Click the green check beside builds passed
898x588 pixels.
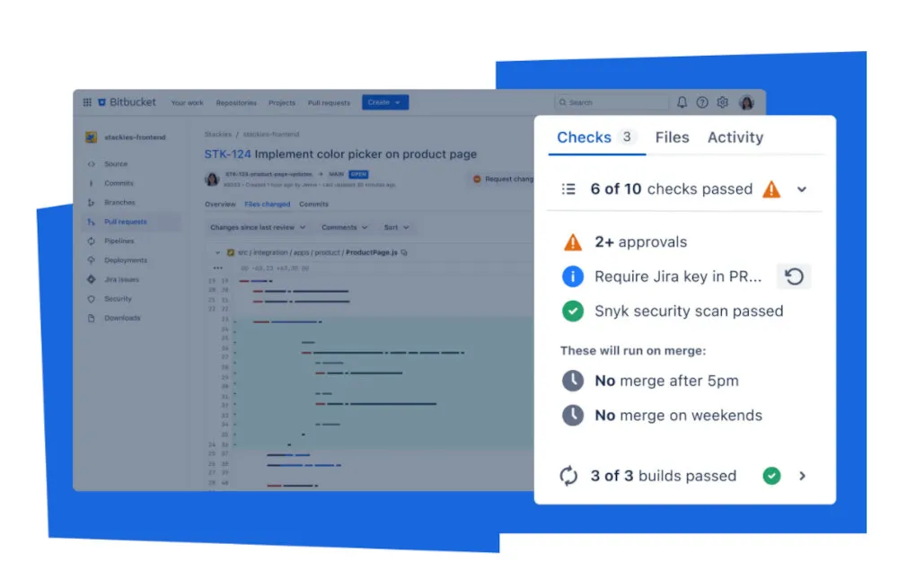771,476
